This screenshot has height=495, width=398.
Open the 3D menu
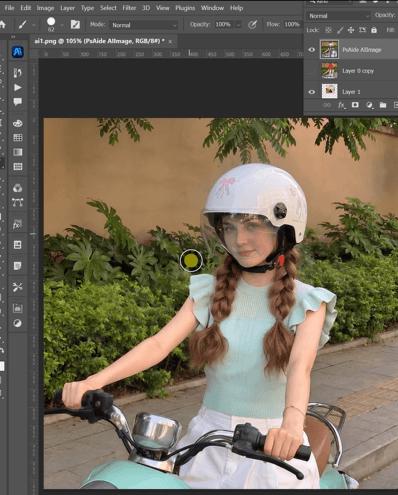pos(146,8)
